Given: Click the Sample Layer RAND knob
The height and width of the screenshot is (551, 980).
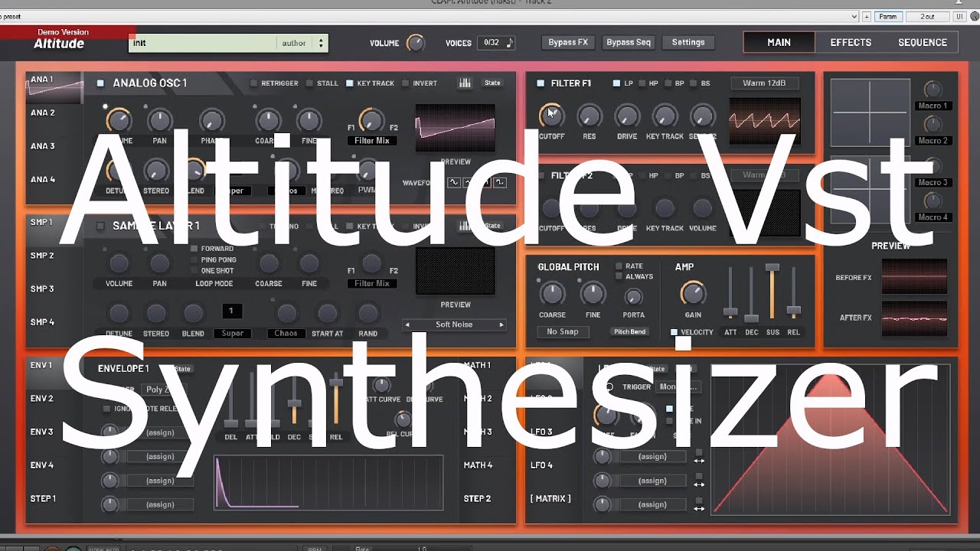Looking at the screenshot, I should [x=367, y=313].
